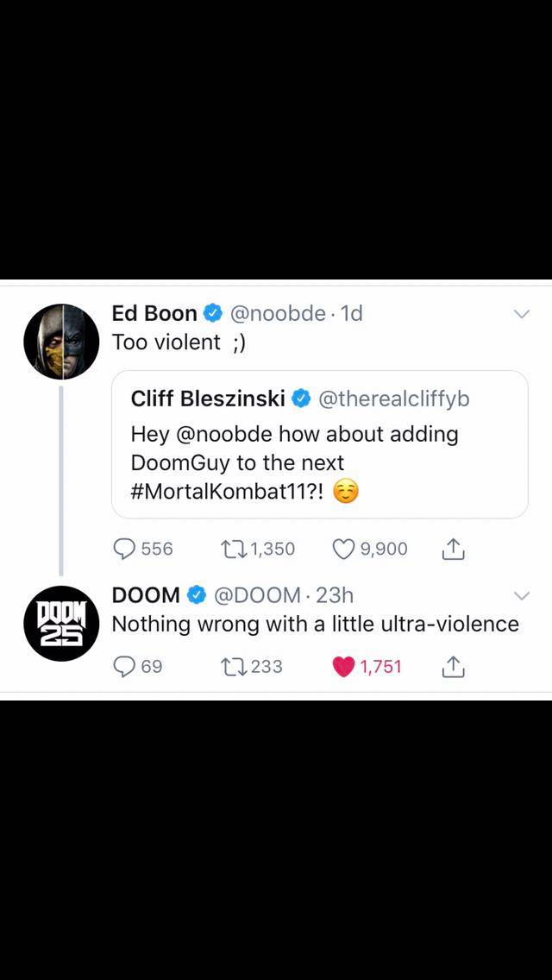This screenshot has height=980, width=552.
Task: Open the DOOM 25 profile avatar
Action: point(61,623)
